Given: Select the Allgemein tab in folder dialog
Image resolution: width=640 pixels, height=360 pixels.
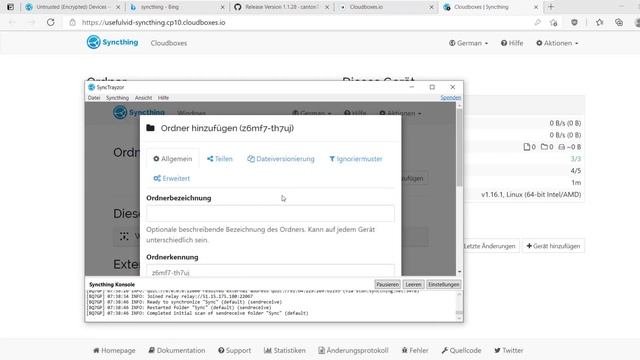Looking at the screenshot, I should [173, 159].
